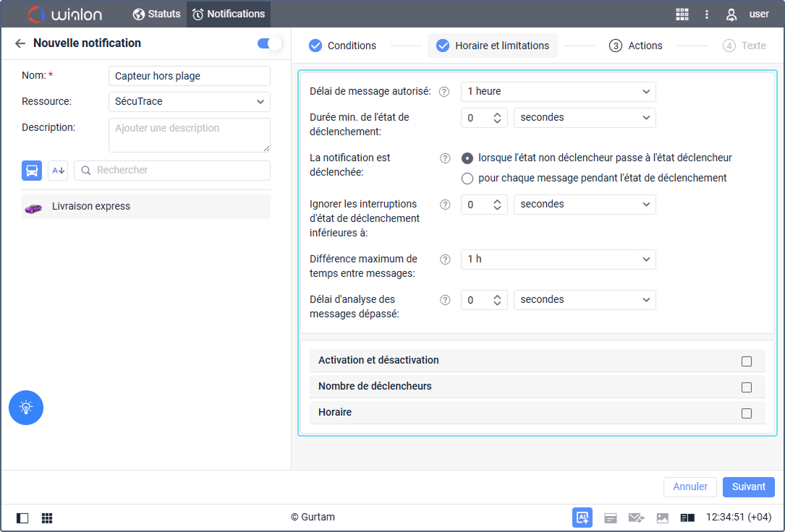785x532 pixels.
Task: Click help icon next to Délai de message autorisé
Action: tap(445, 92)
